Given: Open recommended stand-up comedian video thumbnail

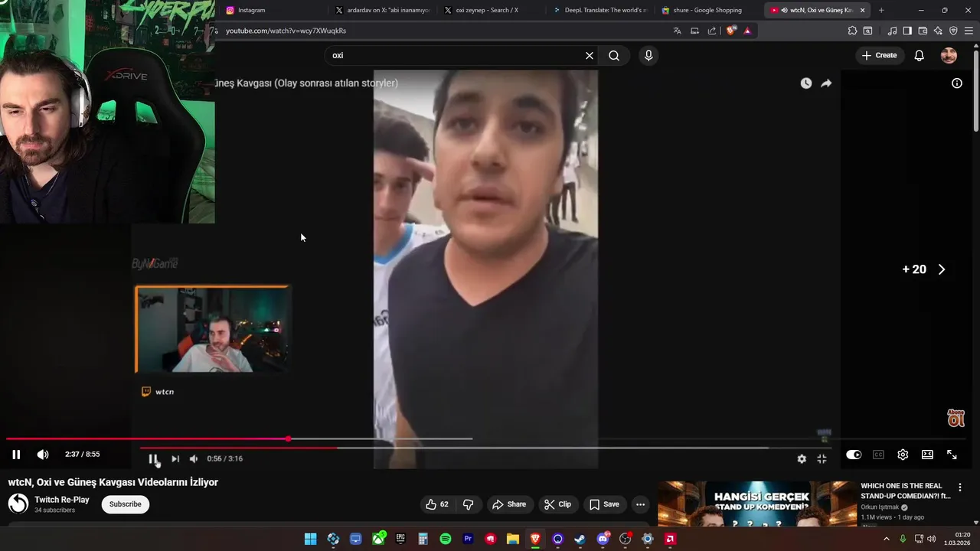Looking at the screenshot, I should 757,504.
